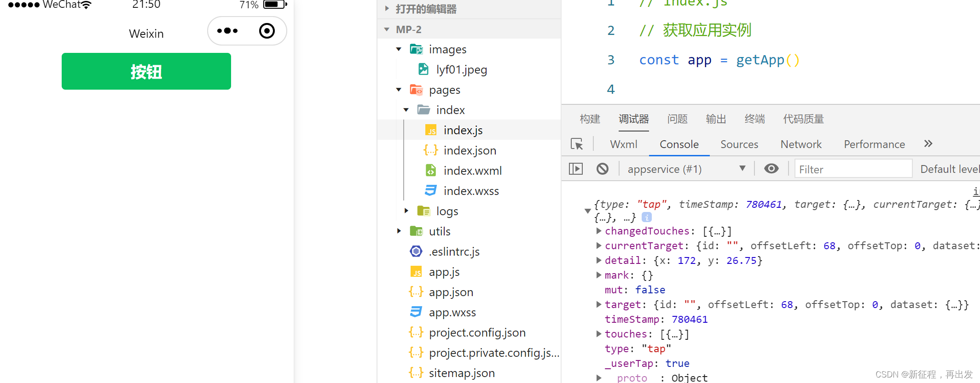
Task: Close mini program via circle target icon
Action: click(267, 31)
